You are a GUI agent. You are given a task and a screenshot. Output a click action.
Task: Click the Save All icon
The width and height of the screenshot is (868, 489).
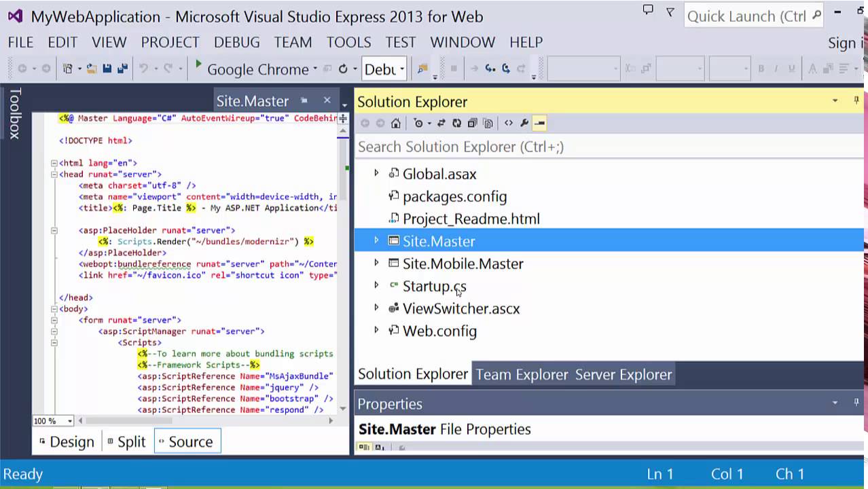[122, 69]
